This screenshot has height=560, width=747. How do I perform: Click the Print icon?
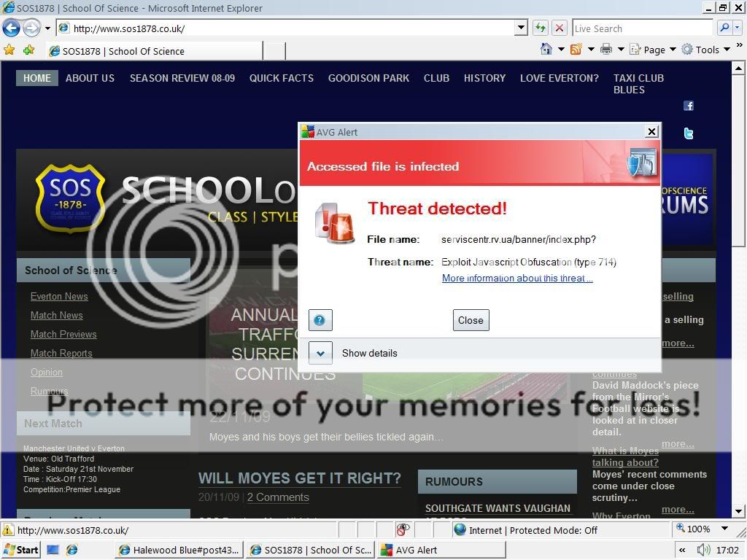pos(606,49)
